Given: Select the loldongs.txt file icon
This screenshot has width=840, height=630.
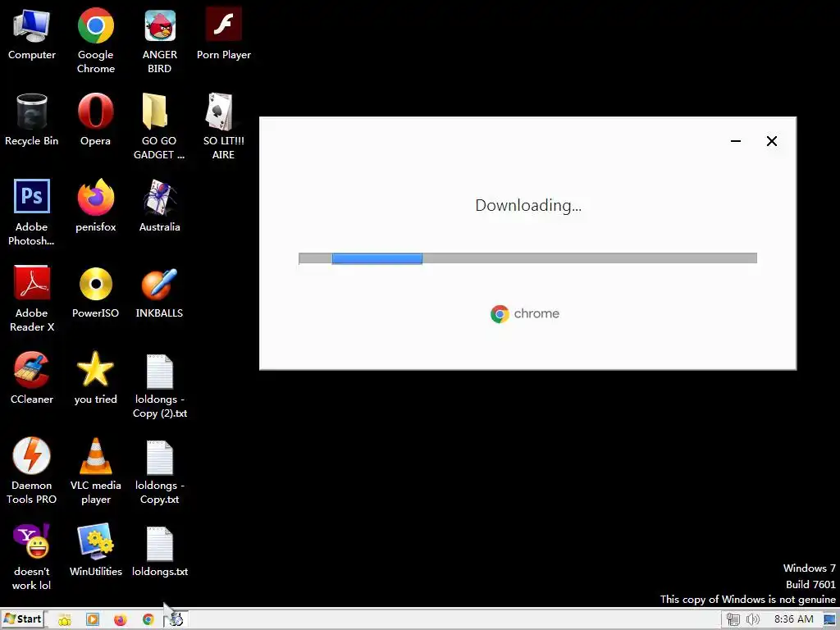Looking at the screenshot, I should [x=160, y=550].
